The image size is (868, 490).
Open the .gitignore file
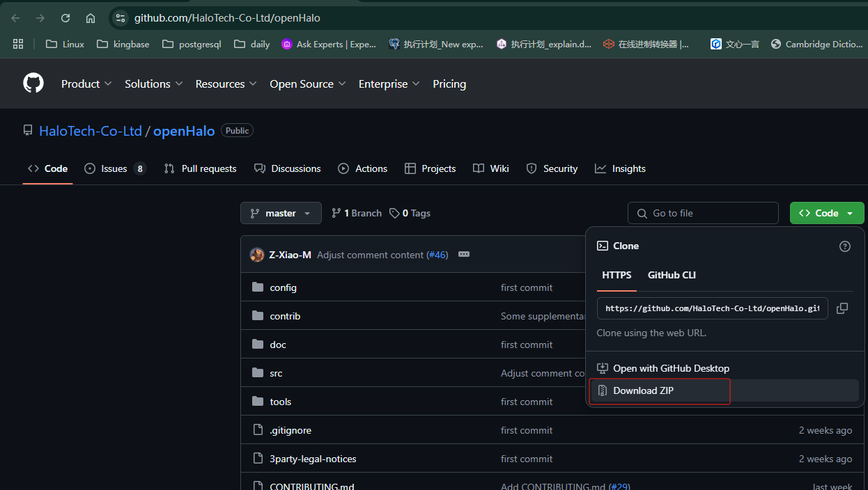tap(290, 430)
